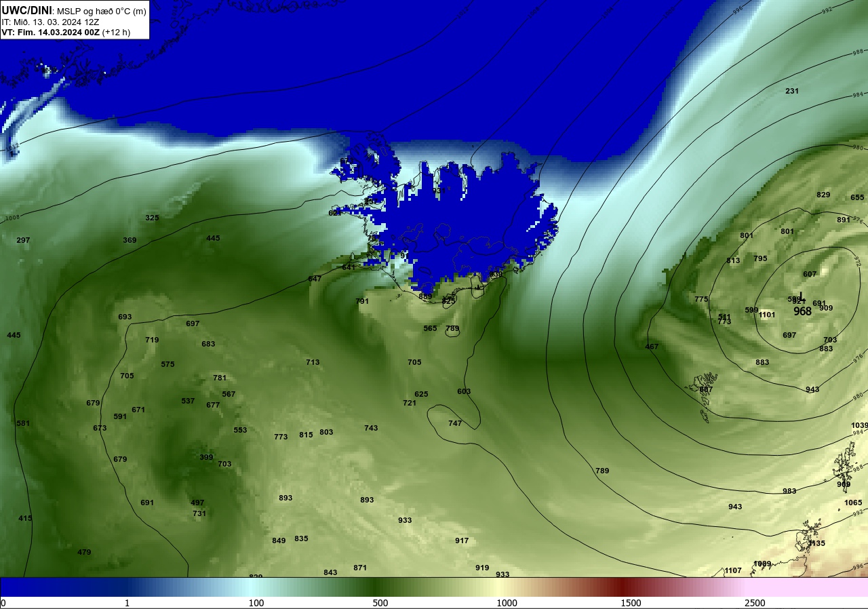
Task: Click the 607 height value
Action: 810,274
